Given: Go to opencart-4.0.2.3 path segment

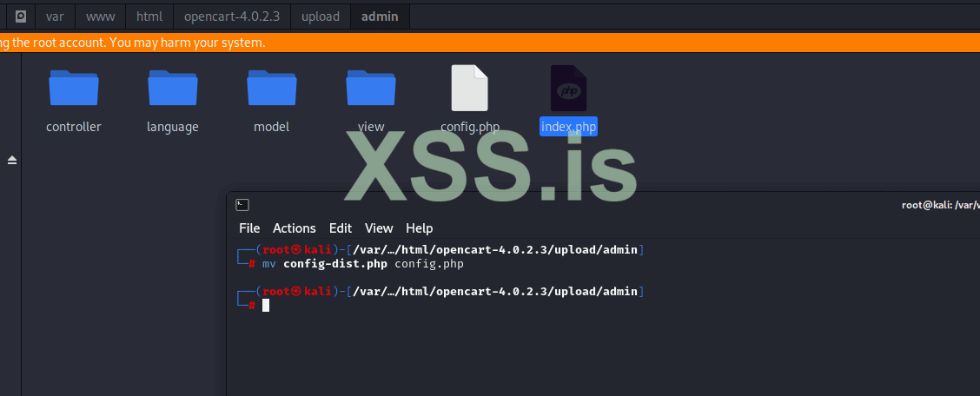Looking at the screenshot, I should click(x=231, y=16).
